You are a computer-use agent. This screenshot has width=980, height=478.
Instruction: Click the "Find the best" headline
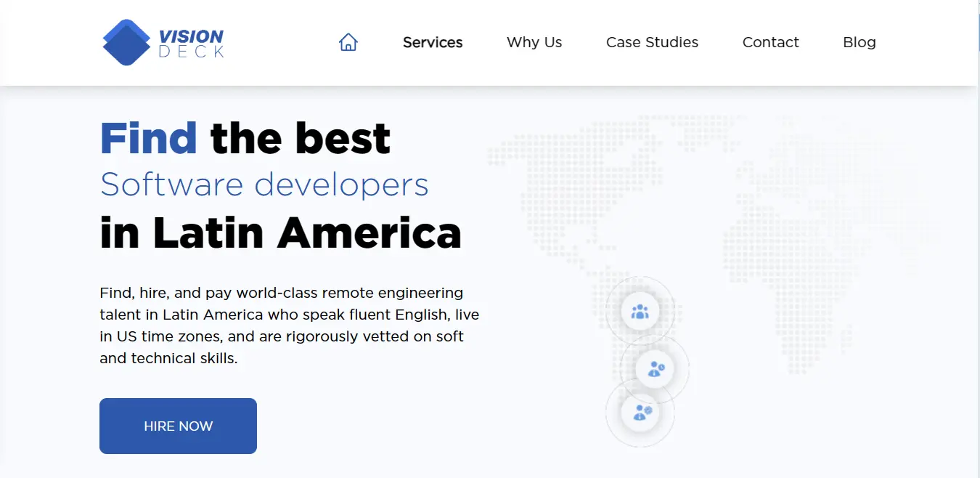point(245,137)
